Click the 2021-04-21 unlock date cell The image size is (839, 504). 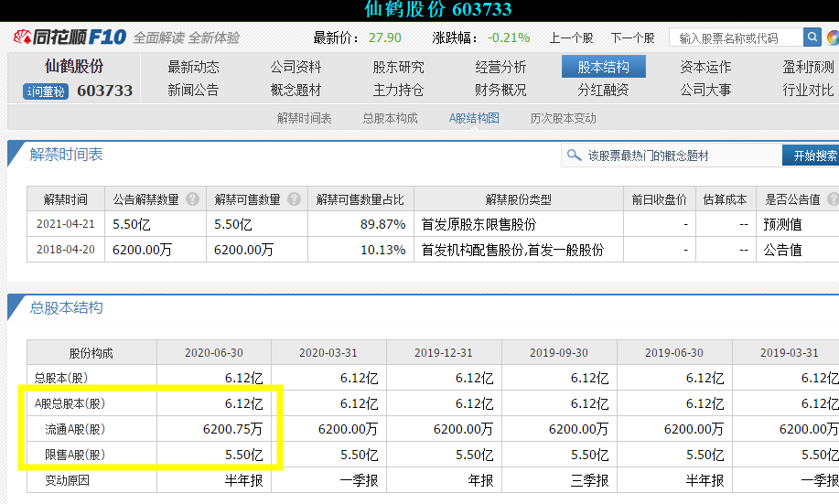coord(65,223)
